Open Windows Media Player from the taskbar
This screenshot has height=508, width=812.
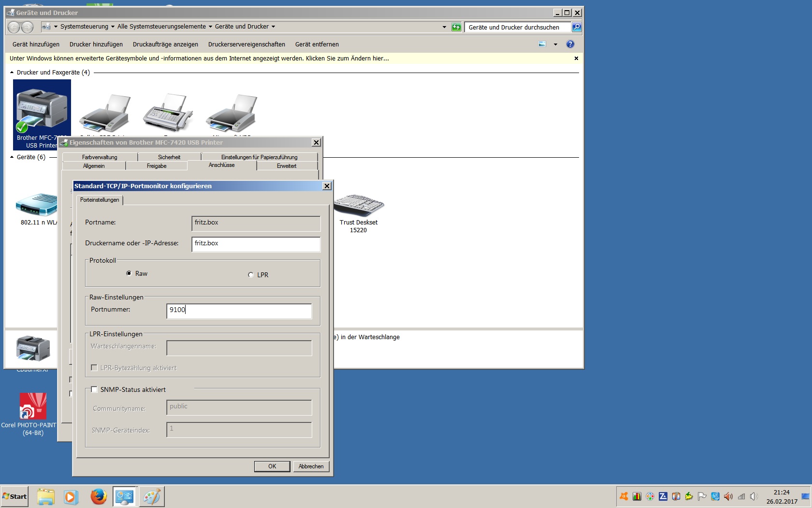(x=71, y=497)
